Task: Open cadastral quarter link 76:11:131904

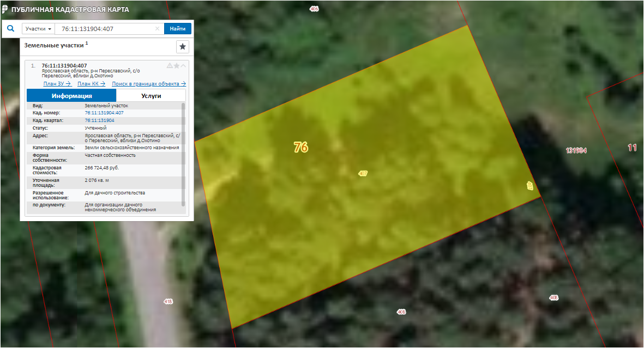Action: click(x=99, y=121)
